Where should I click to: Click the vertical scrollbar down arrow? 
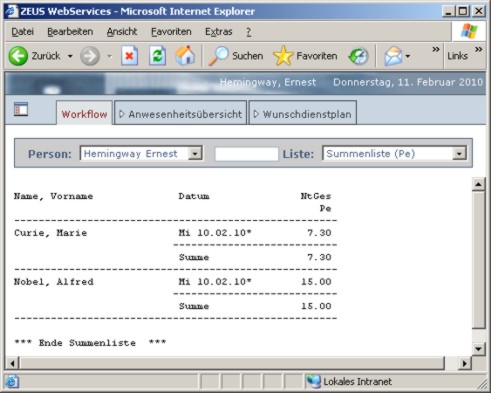[478, 349]
